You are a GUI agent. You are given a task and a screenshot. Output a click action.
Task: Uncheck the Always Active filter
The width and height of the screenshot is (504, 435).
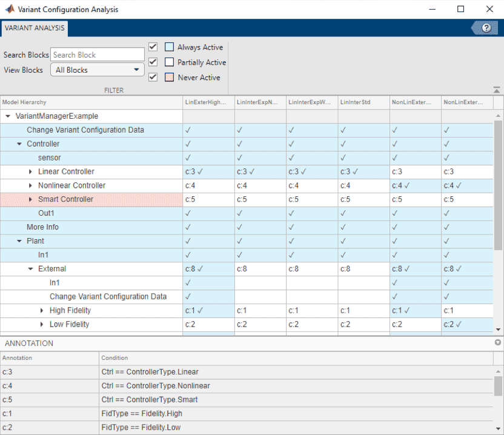tap(153, 46)
